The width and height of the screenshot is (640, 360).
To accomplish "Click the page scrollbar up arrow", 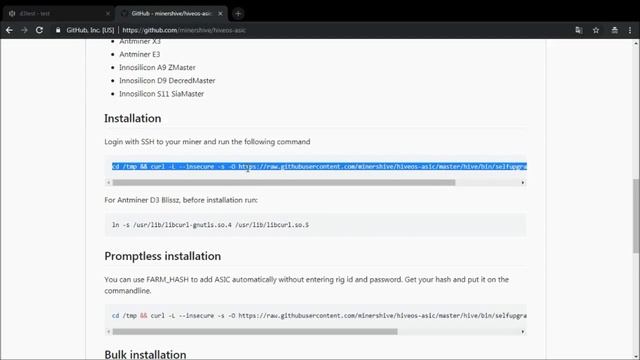I will (x=636, y=42).
